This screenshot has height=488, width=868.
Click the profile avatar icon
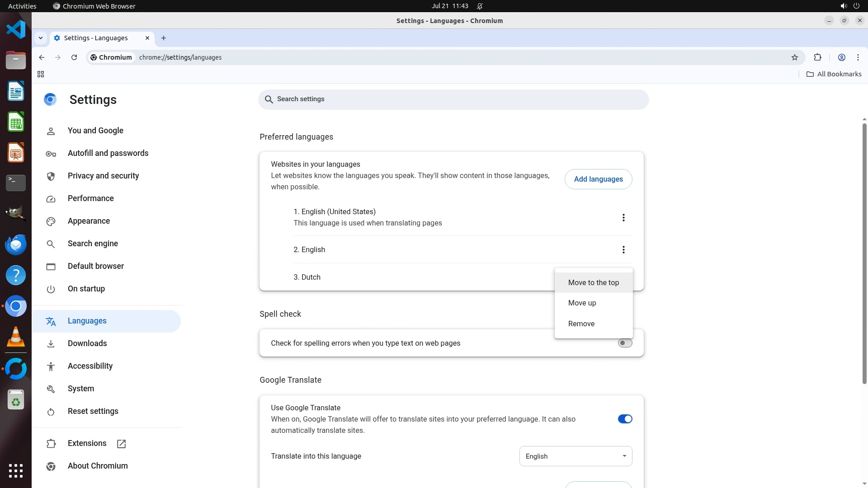pos(841,57)
